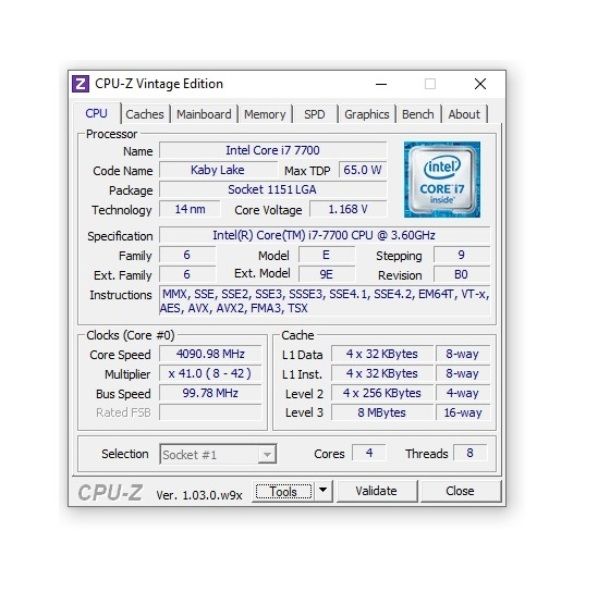The width and height of the screenshot is (610, 592).
Task: Click the Validate button
Action: 376,491
